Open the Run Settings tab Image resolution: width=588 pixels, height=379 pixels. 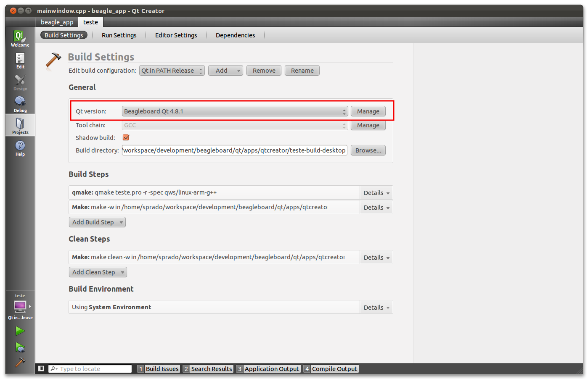(119, 35)
